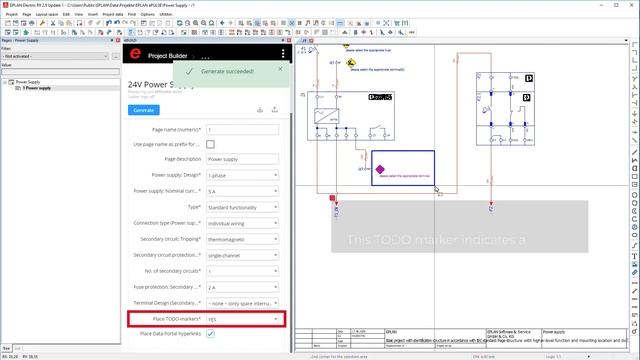Viewport: 640px width, 360px height.
Task: Open the Options menu
Action: tap(147, 14)
